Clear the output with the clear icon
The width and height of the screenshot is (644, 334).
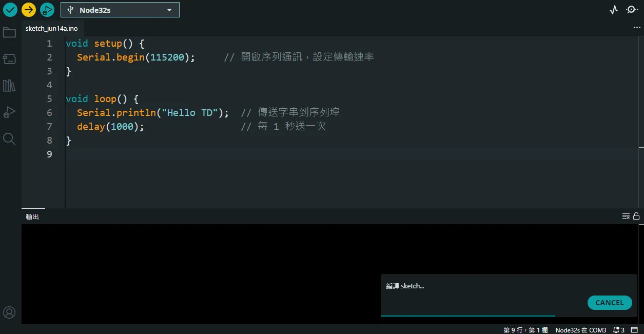point(626,215)
